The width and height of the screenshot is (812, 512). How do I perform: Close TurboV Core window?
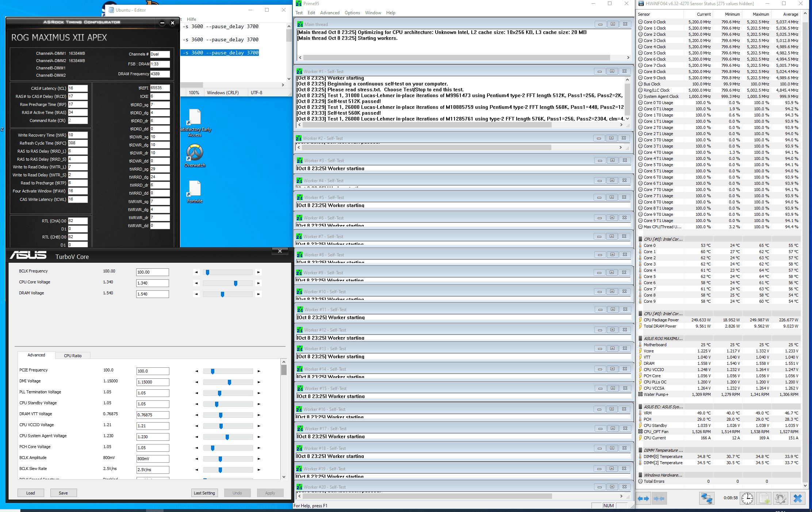coord(280,251)
